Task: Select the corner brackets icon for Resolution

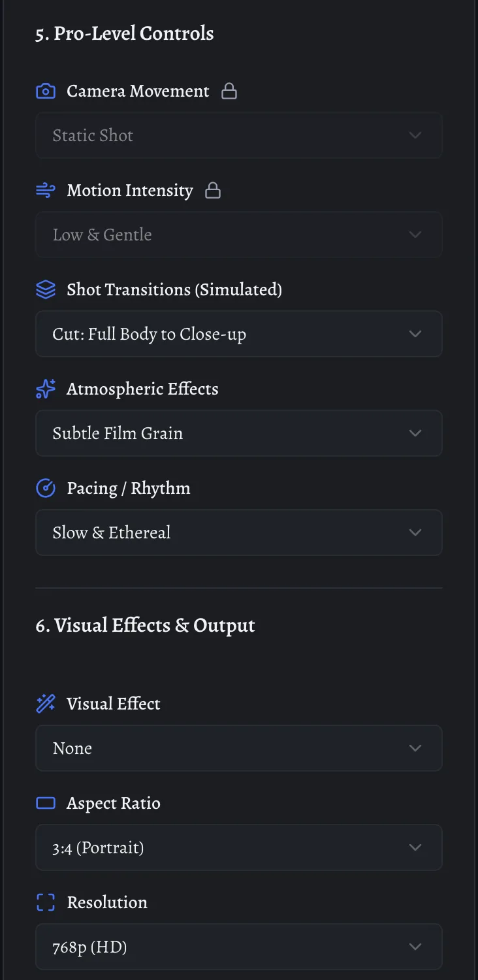Action: tap(45, 902)
